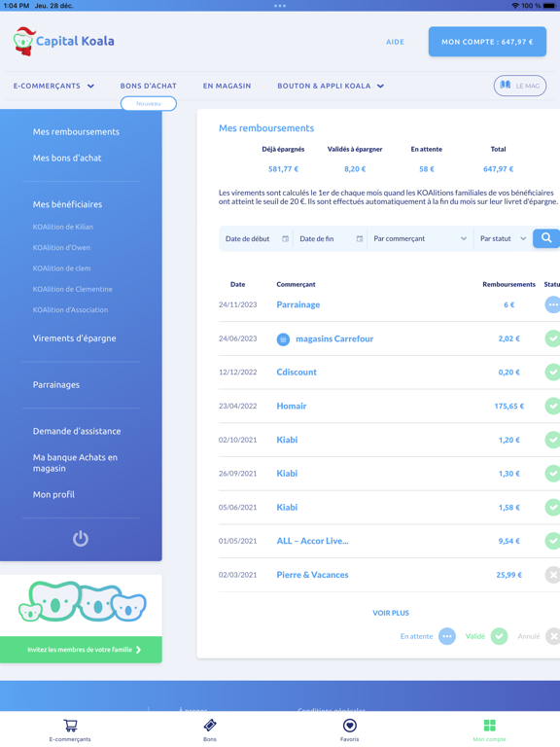Click the store icon beside magasins Carrefour
Viewport: 560px width, 747px height.
pos(283,339)
